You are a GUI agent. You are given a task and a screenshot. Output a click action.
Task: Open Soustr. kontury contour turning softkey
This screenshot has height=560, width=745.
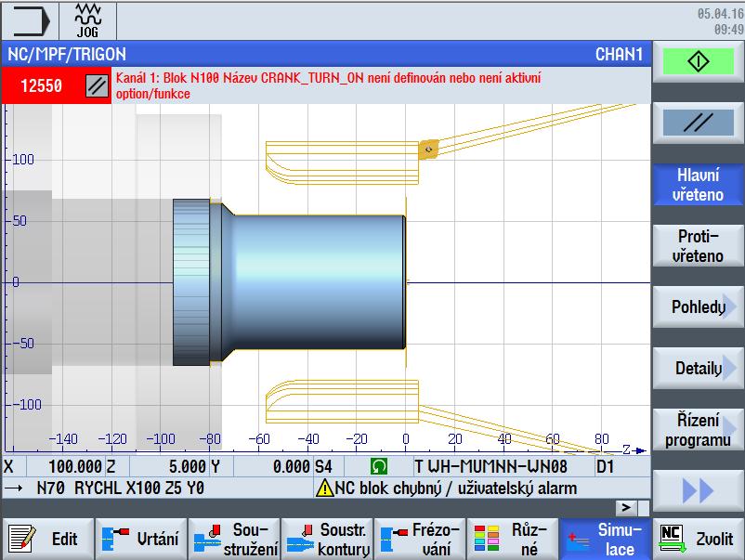327,539
